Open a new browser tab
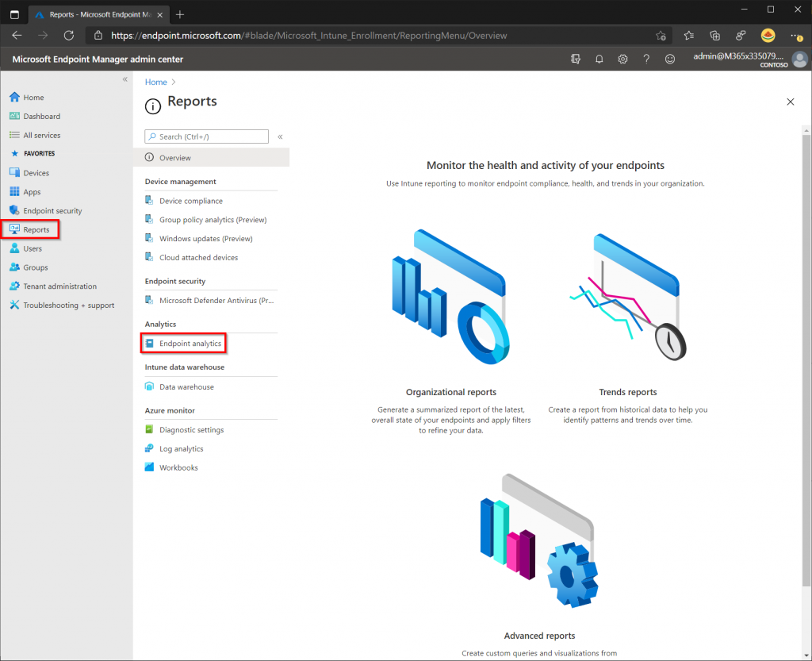The image size is (812, 661). click(x=180, y=14)
